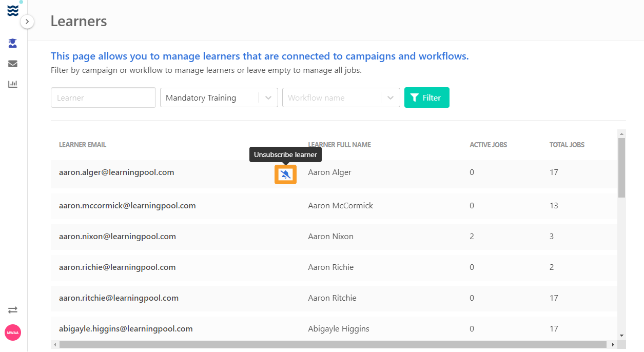Open the messages envelope icon in sidebar
Screen dimensions: 644x352
coord(12,63)
